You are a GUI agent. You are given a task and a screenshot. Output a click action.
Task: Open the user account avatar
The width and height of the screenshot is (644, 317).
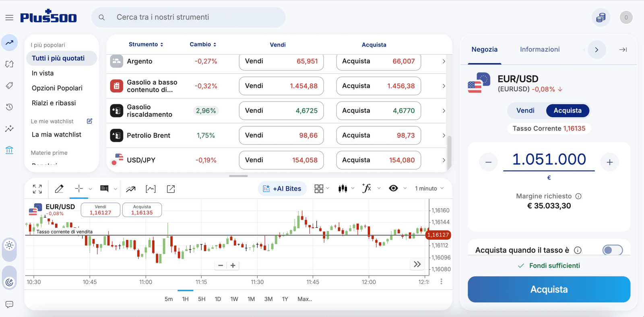[626, 18]
